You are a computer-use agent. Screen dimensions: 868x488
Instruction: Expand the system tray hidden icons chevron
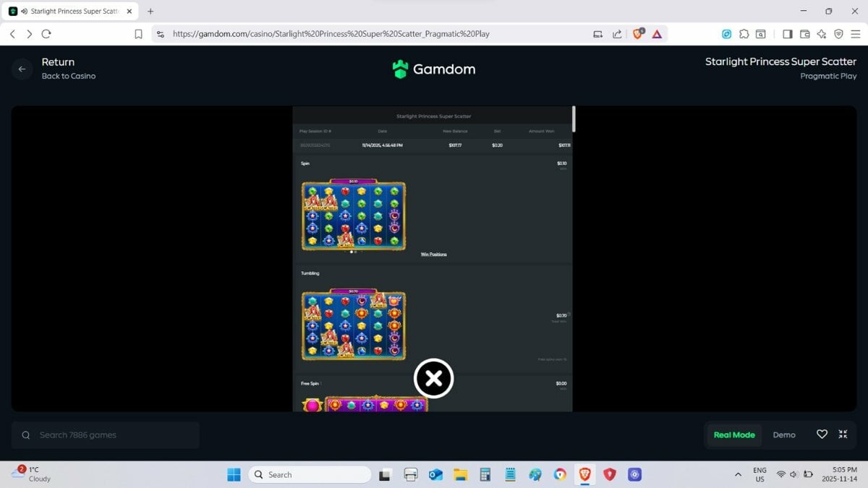point(738,474)
